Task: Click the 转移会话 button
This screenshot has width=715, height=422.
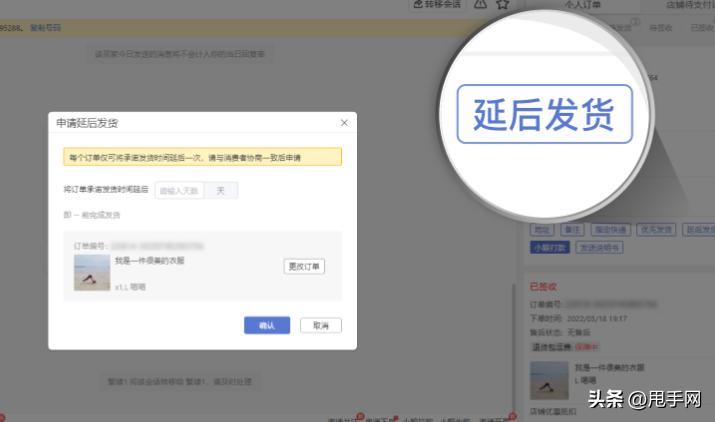Action: [438, 5]
